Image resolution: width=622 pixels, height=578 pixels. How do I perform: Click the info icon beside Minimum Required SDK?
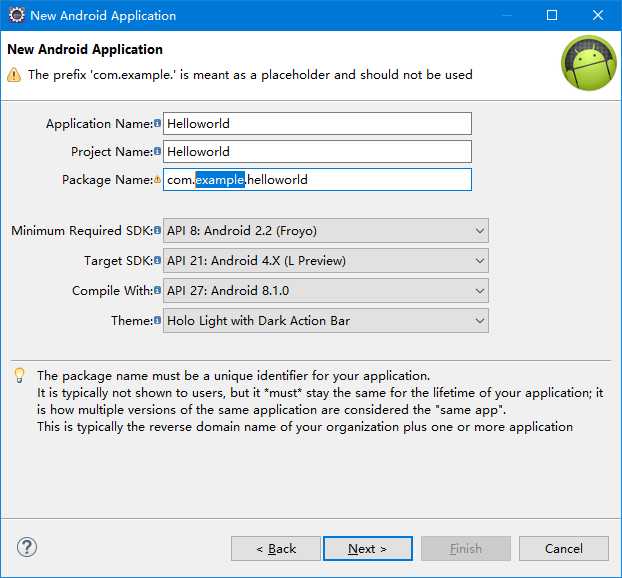point(157,230)
